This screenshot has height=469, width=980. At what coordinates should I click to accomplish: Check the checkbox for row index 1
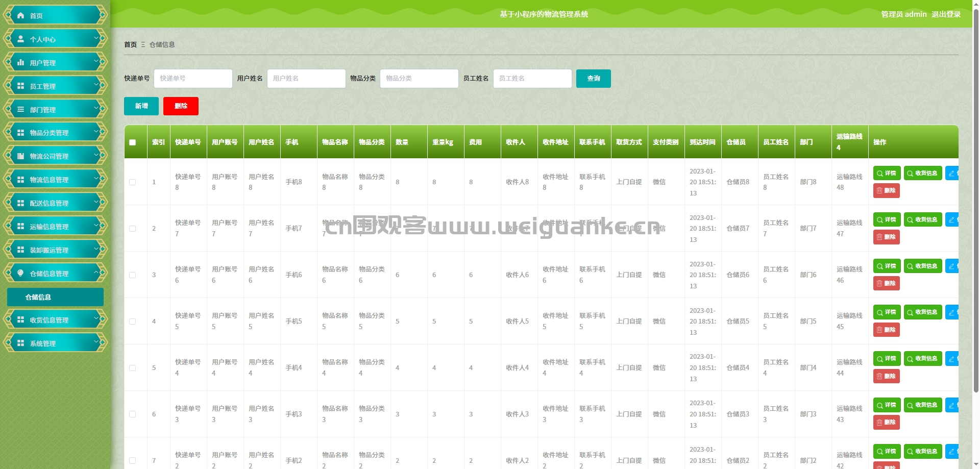(133, 182)
